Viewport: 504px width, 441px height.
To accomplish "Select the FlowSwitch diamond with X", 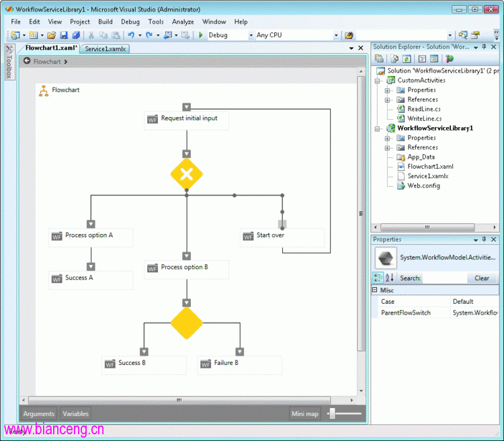I will pos(187,174).
